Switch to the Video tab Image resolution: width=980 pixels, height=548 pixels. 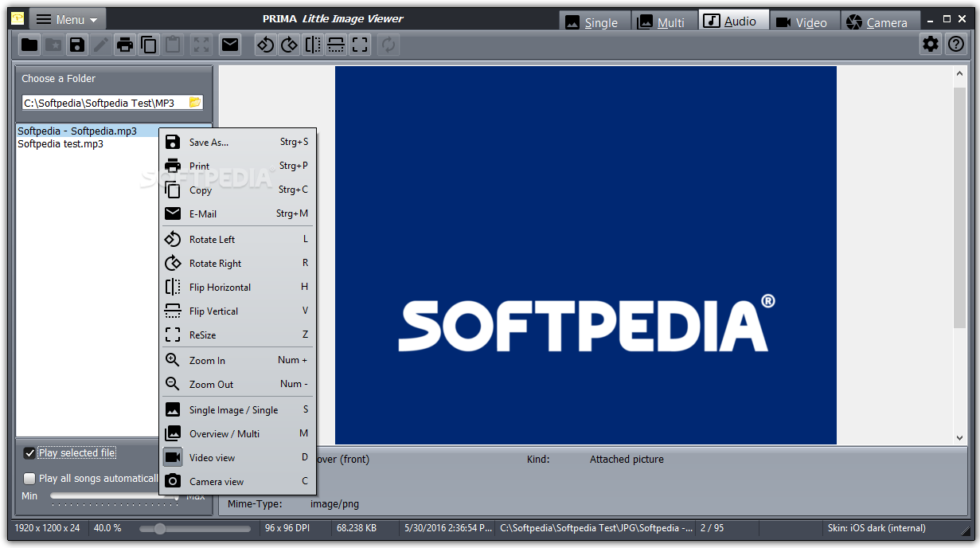click(x=805, y=22)
